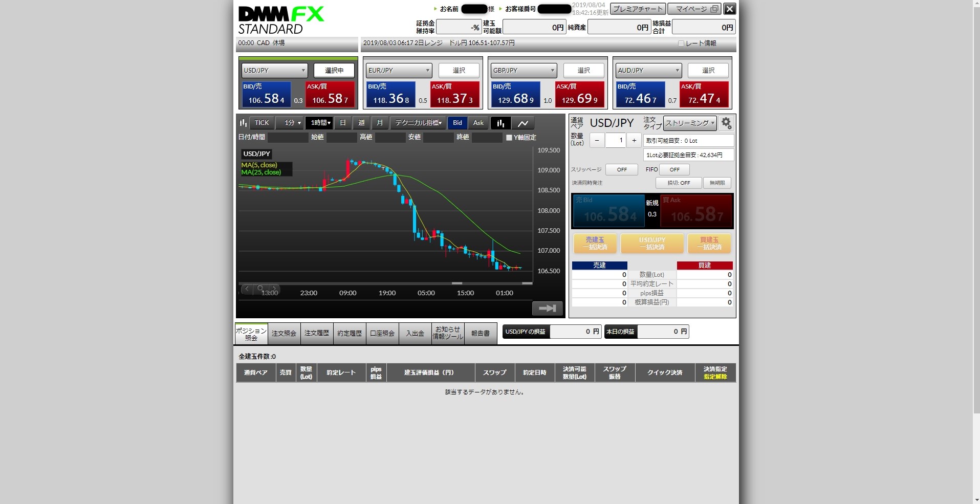
Task: Open the 口座照会 tab
Action: coord(382,333)
